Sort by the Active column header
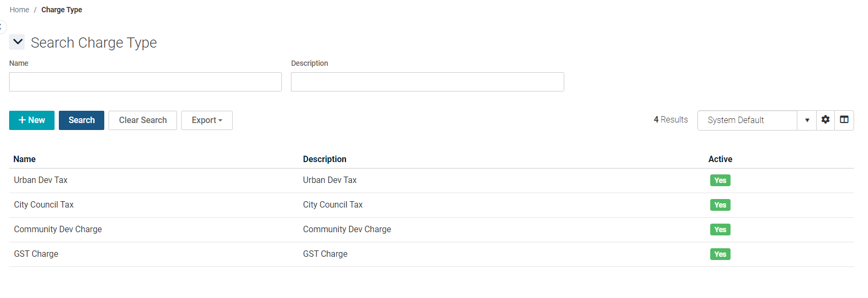 (x=720, y=159)
